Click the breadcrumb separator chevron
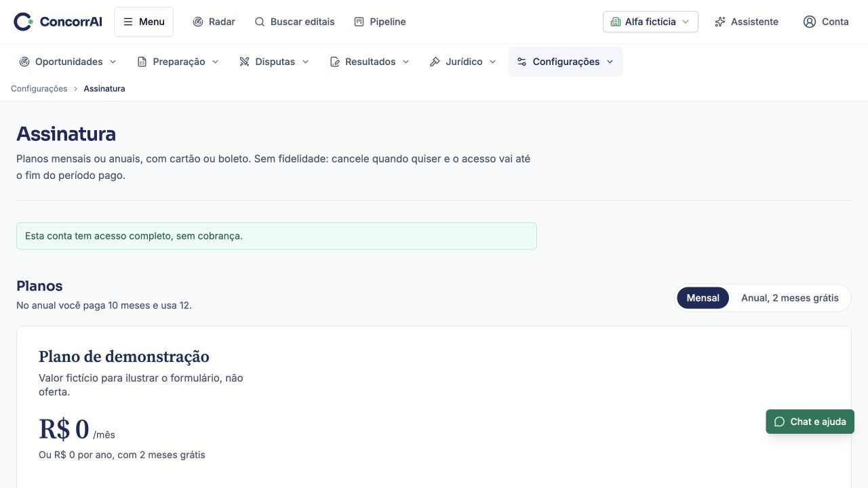 tap(76, 89)
